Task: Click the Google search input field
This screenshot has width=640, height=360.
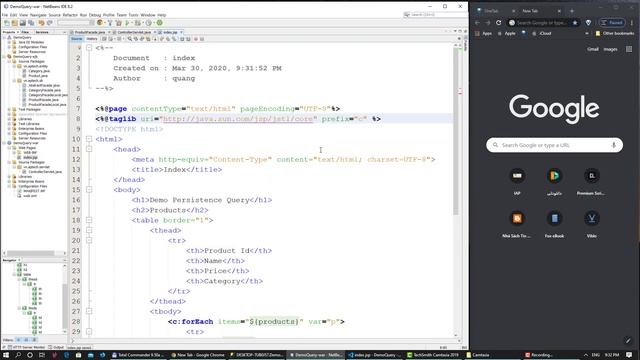Action: 554,145
